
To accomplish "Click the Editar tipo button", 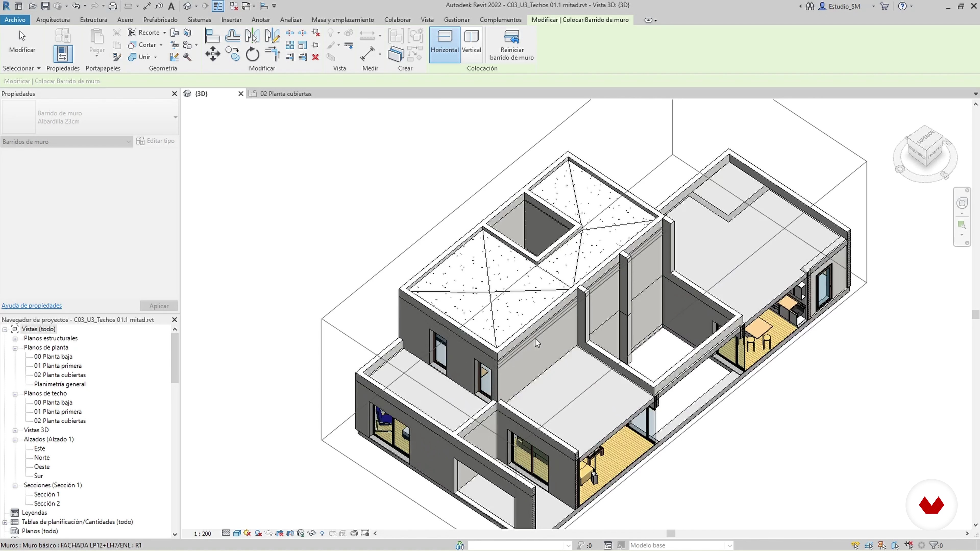I will 156,141.
